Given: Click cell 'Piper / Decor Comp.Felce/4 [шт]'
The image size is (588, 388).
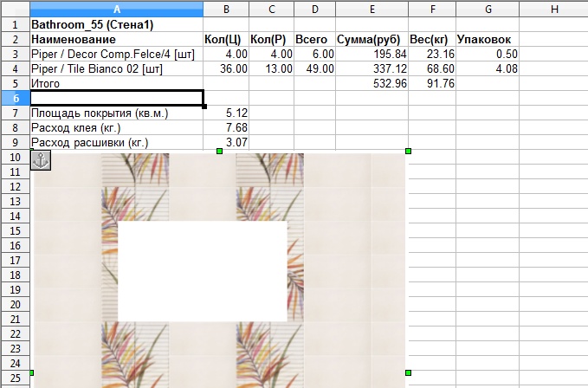Looking at the screenshot, I should (117, 54).
